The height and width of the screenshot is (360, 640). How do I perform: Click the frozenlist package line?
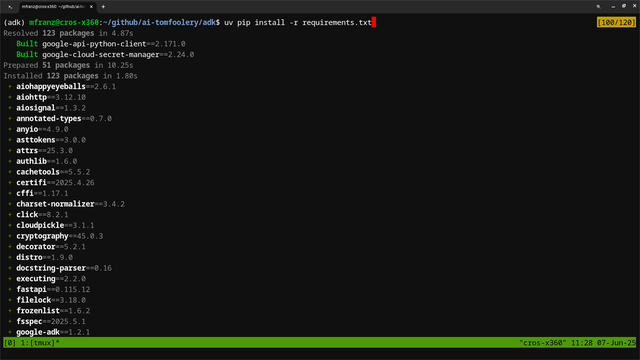(49, 311)
